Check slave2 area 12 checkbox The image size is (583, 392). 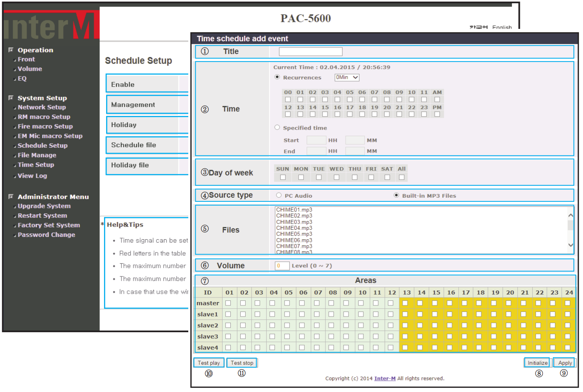pyautogui.click(x=391, y=325)
